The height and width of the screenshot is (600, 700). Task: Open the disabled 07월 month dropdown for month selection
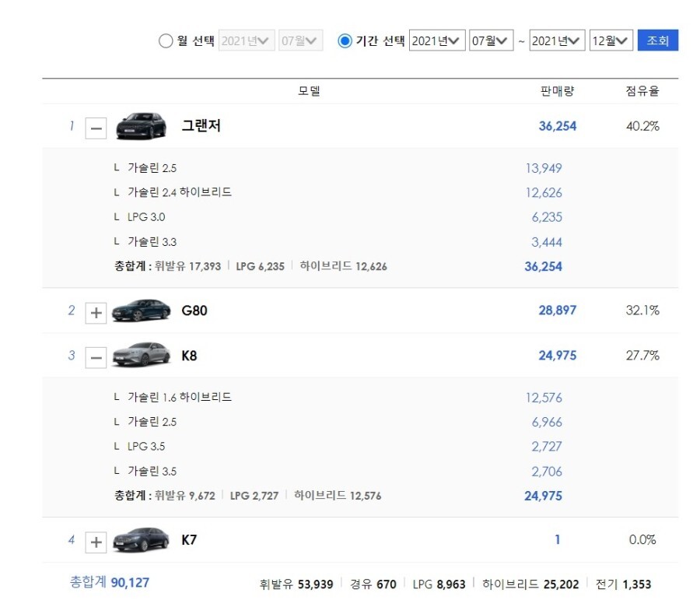[x=300, y=40]
